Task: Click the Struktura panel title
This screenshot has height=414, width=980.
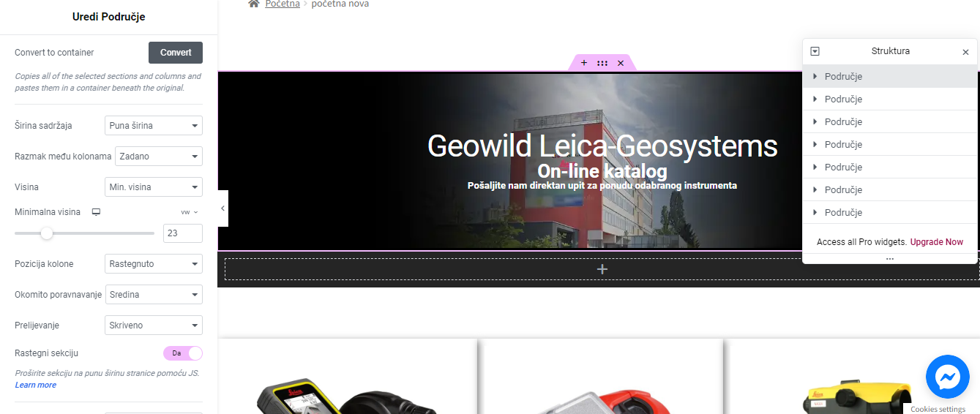Action: coord(891,51)
